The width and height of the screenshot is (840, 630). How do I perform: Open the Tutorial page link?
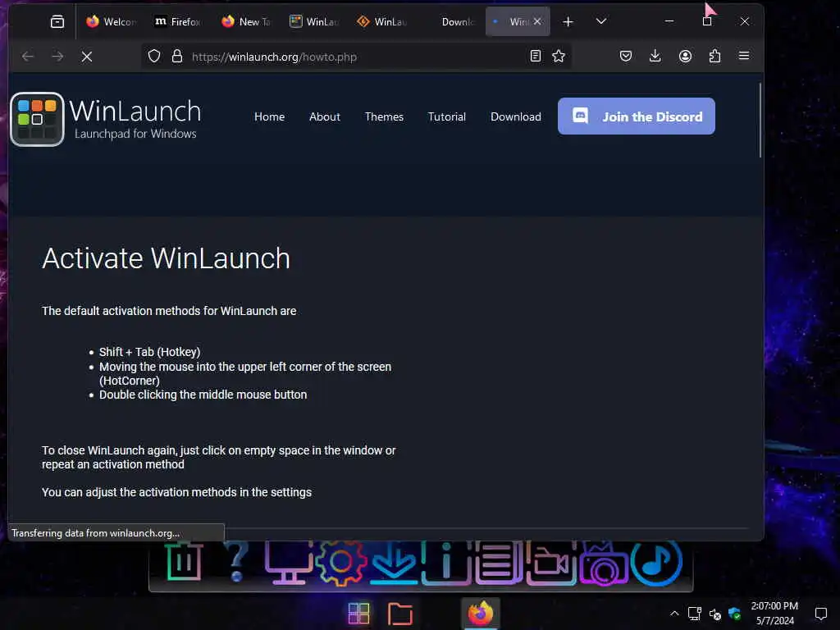pyautogui.click(x=447, y=116)
